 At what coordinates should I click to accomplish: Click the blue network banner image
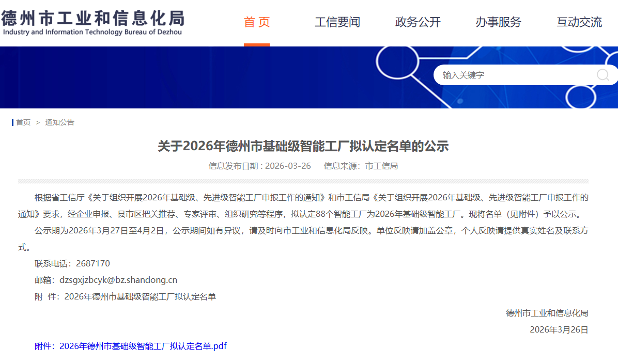point(207,77)
